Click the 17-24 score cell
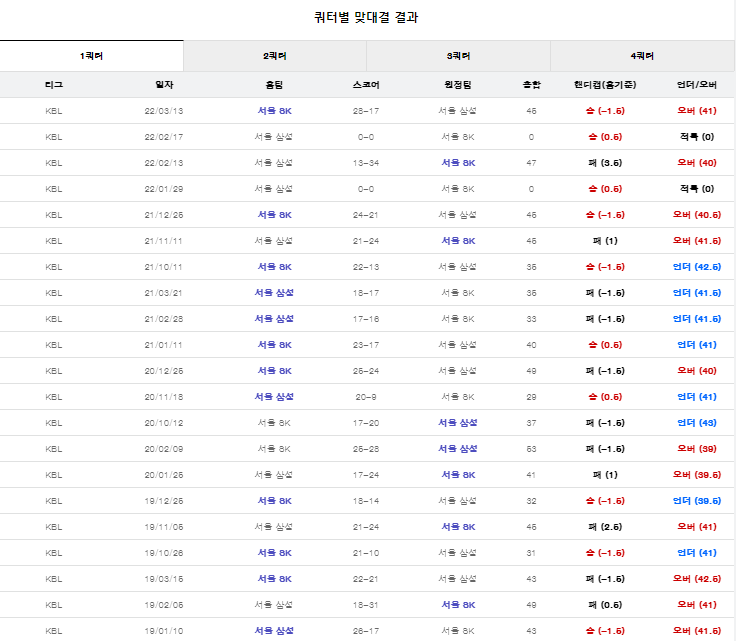 (x=366, y=475)
